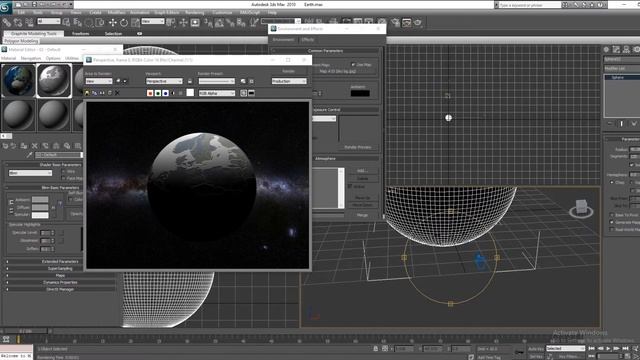Screen dimensions: 640x360
Task: Click Go to Start playback button
Action: tap(591, 349)
